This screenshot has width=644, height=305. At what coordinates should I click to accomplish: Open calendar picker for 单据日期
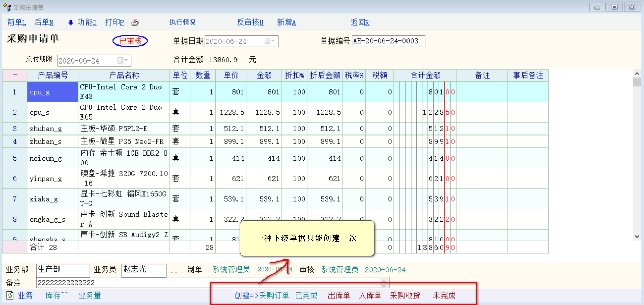pyautogui.click(x=270, y=41)
